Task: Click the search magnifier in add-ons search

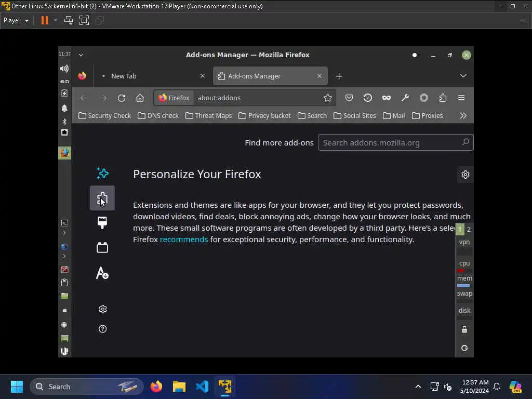Action: click(465, 142)
